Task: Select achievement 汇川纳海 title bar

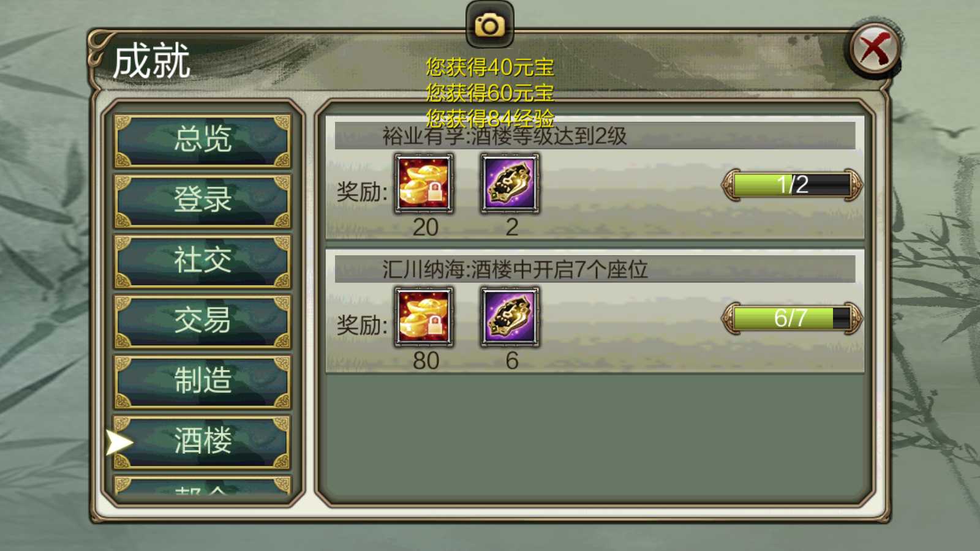Action: click(x=595, y=269)
